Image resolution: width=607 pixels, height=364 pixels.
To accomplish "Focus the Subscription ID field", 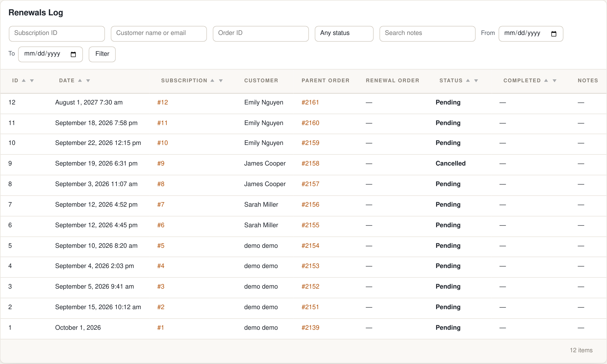I will point(57,34).
